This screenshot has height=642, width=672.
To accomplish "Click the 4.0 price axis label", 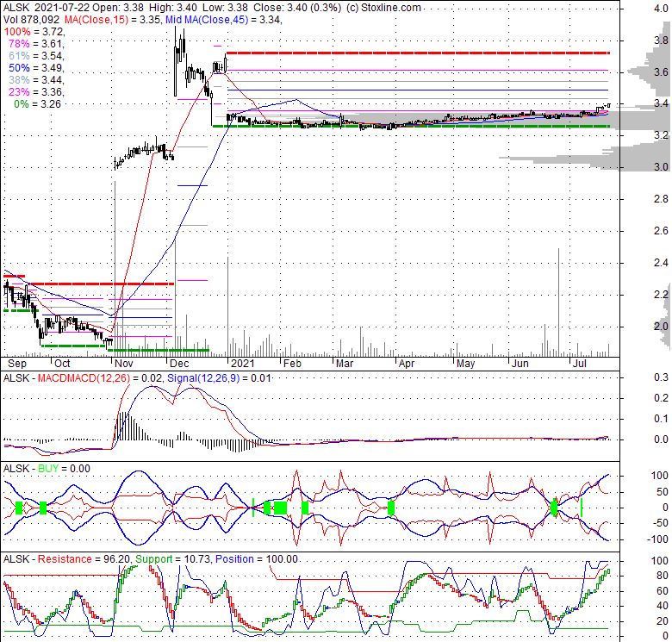I will pyautogui.click(x=662, y=8).
